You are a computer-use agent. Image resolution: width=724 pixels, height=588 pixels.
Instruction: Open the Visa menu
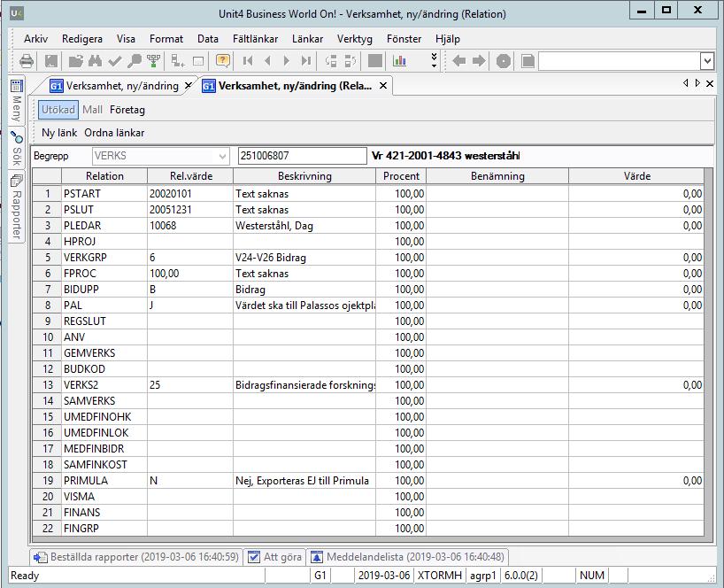[126, 39]
